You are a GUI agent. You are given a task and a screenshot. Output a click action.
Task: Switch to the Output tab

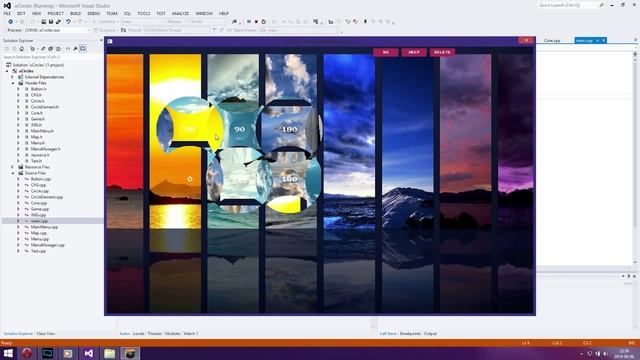tap(430, 334)
